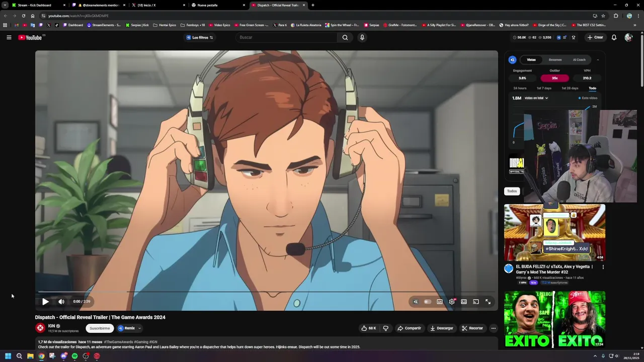Click the Remix button

coord(126,328)
